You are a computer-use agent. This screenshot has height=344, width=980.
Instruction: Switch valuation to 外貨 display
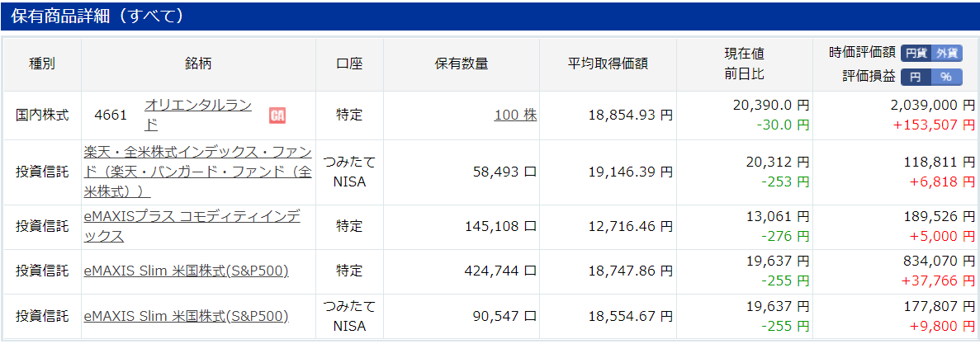point(946,53)
